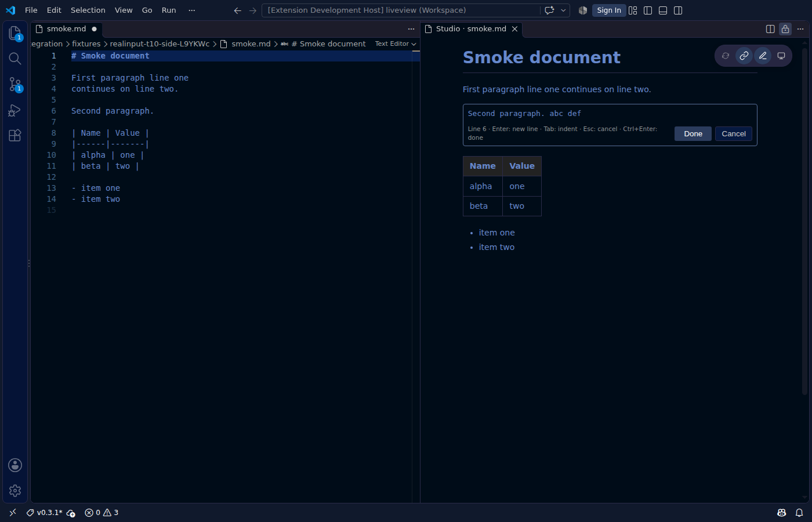This screenshot has height=522, width=812.
Task: Toggle the link sync button in Studio toolbar
Action: point(744,56)
